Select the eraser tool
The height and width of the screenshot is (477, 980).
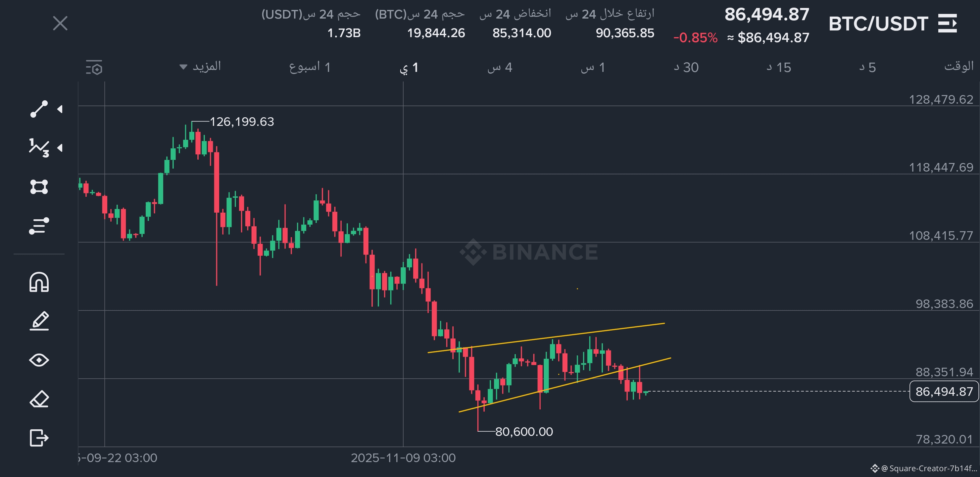click(x=39, y=398)
